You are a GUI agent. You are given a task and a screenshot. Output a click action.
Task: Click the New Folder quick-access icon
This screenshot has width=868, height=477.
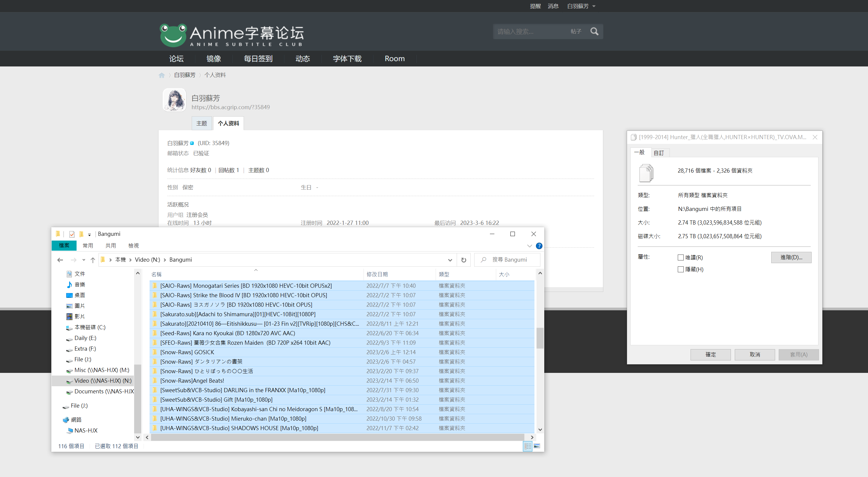pyautogui.click(x=81, y=234)
